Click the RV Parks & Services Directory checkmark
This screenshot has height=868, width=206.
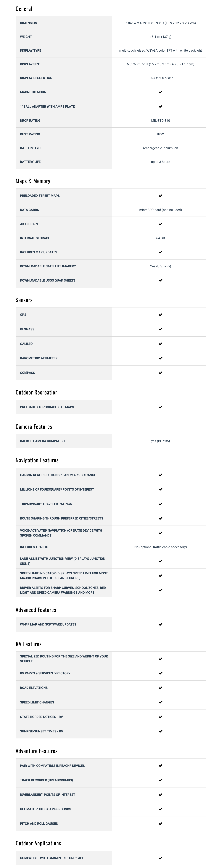[160, 673]
